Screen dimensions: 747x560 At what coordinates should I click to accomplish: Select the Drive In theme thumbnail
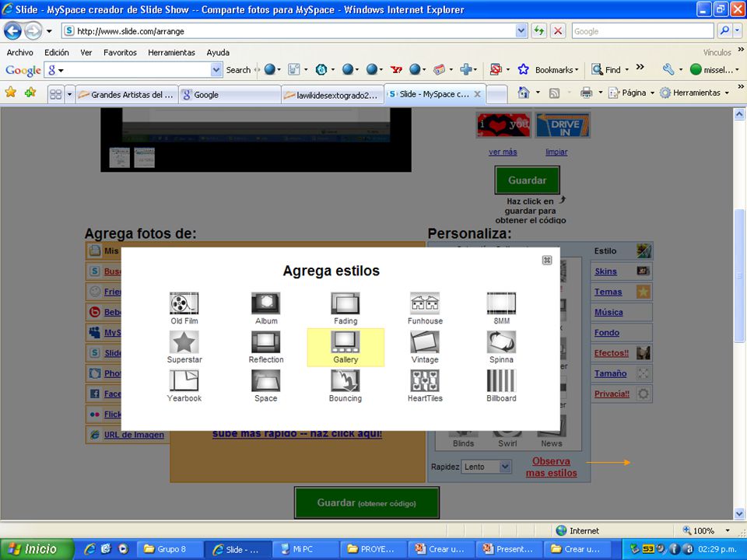563,124
